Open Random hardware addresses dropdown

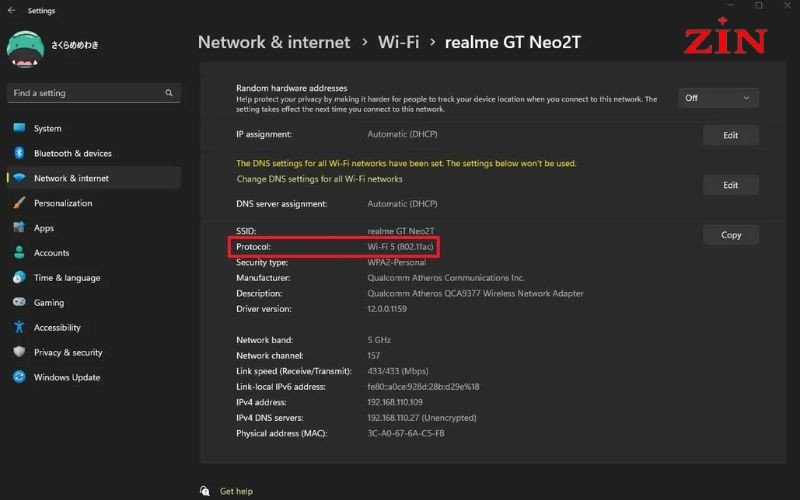(718, 98)
